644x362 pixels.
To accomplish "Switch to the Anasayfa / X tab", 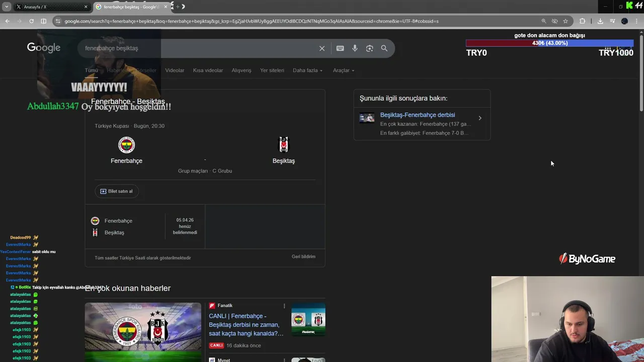I will [x=50, y=7].
